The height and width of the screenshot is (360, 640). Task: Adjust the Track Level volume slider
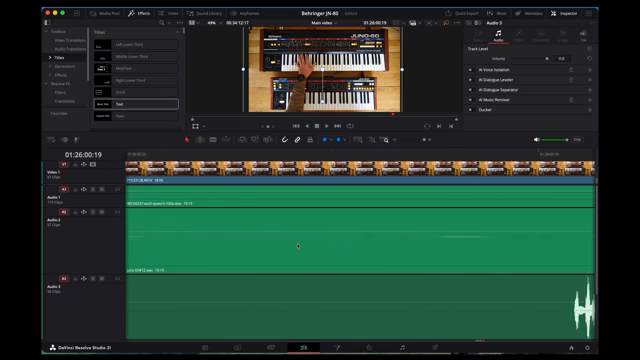pos(529,58)
